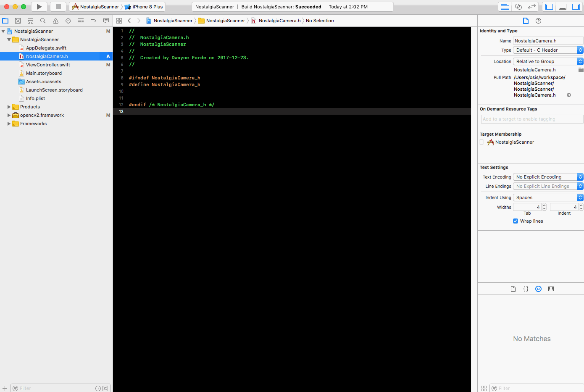Open the test navigator
Image resolution: width=584 pixels, height=392 pixels.
tap(68, 21)
